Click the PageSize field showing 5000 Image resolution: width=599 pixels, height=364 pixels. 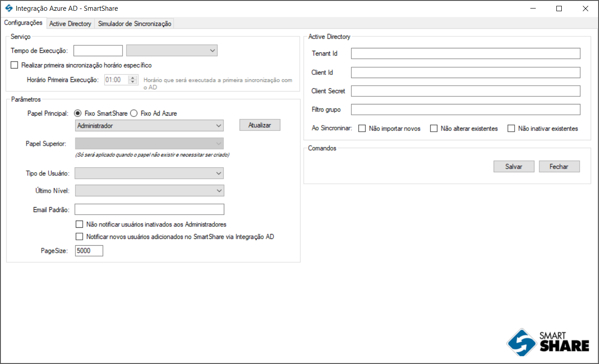(x=89, y=251)
